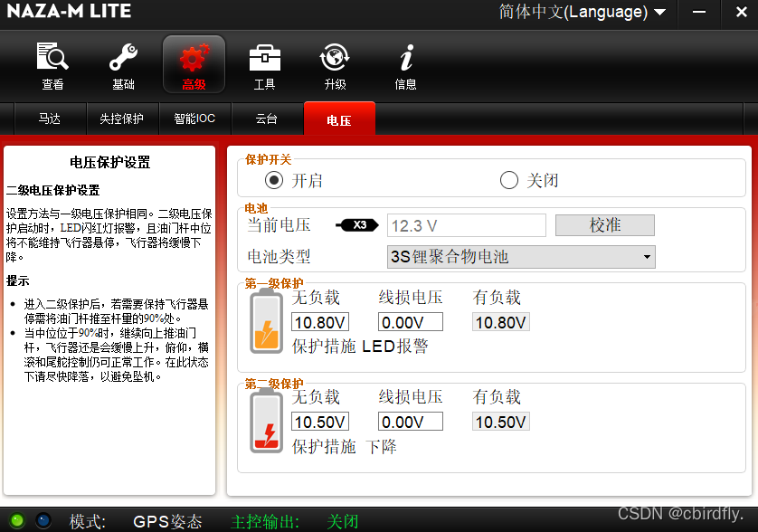758x532 pixels.
Task: Click the 主控输出 关闭 status text
Action: pos(294,521)
